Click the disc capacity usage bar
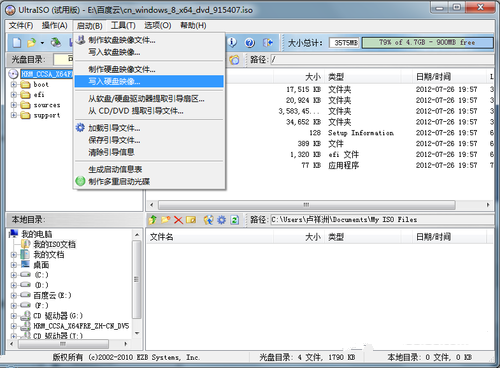This screenshot has height=368, width=500. click(427, 43)
